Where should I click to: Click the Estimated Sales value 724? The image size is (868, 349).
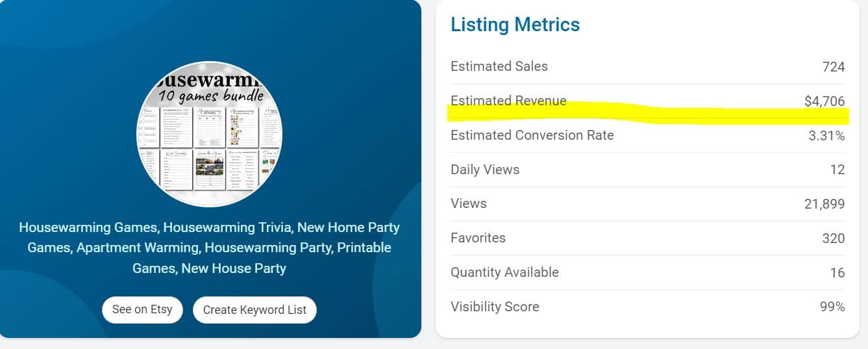[833, 66]
